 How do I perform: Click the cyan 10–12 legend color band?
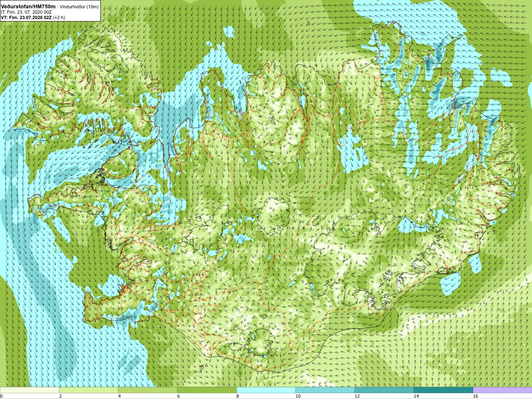point(325,390)
